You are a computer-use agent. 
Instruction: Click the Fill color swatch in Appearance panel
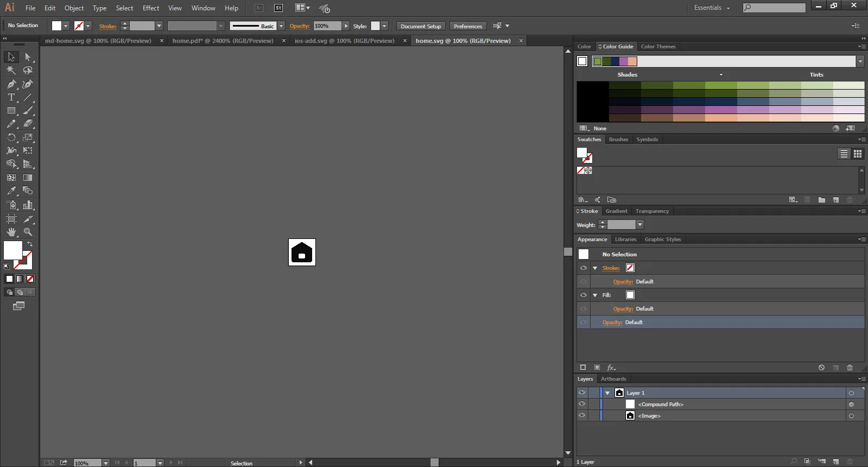(x=630, y=295)
